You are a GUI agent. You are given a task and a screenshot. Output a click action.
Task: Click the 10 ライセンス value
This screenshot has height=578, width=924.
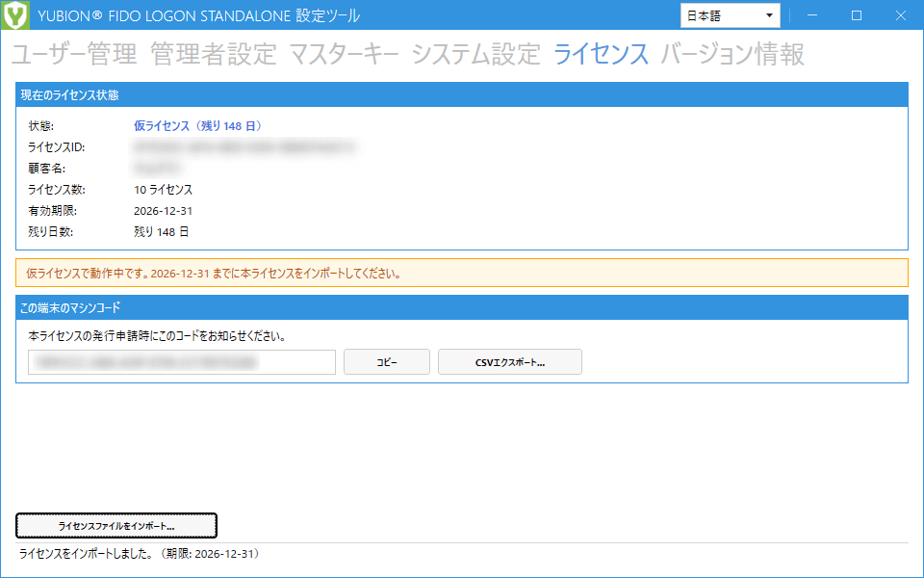pos(164,190)
